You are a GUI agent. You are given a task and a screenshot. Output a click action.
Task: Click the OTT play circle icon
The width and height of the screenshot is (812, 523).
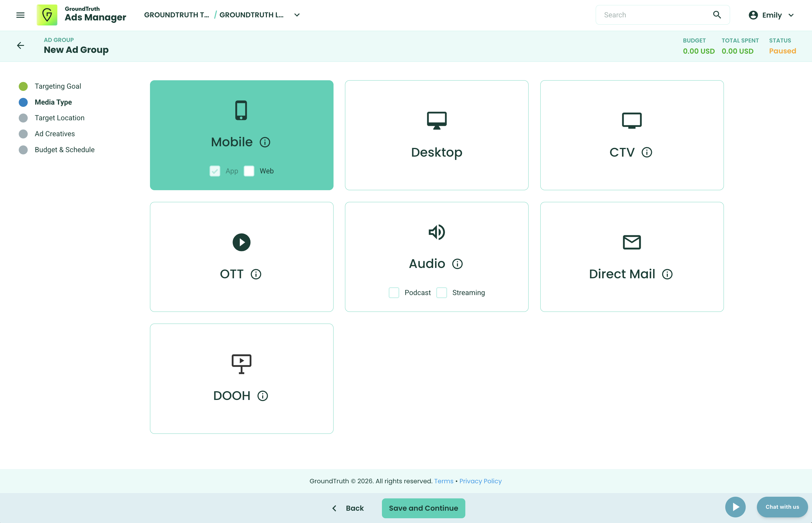coord(241,242)
